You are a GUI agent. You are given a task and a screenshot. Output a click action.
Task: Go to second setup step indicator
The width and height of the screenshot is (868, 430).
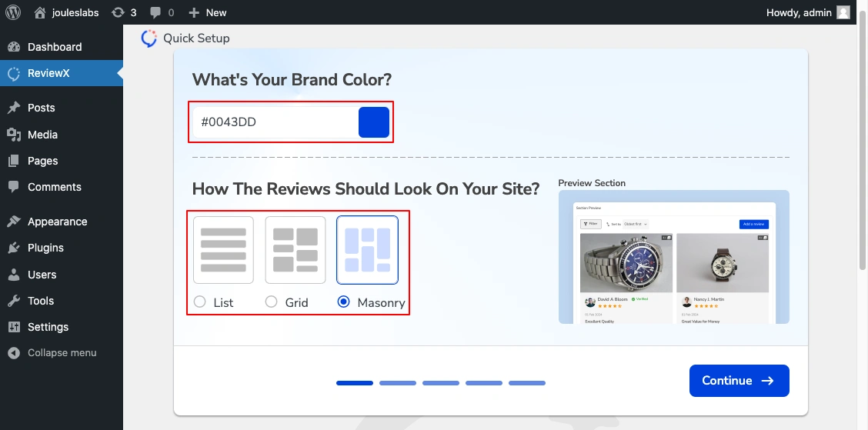pos(398,383)
